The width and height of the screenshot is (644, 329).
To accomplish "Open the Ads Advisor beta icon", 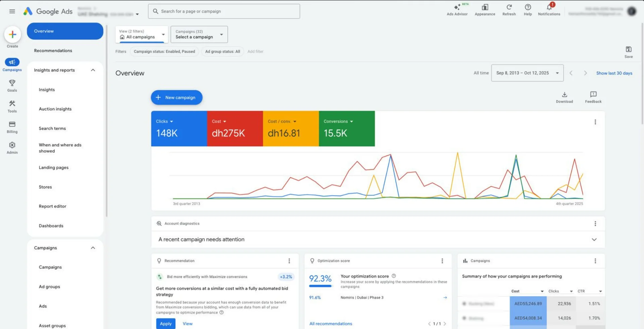I will [457, 8].
